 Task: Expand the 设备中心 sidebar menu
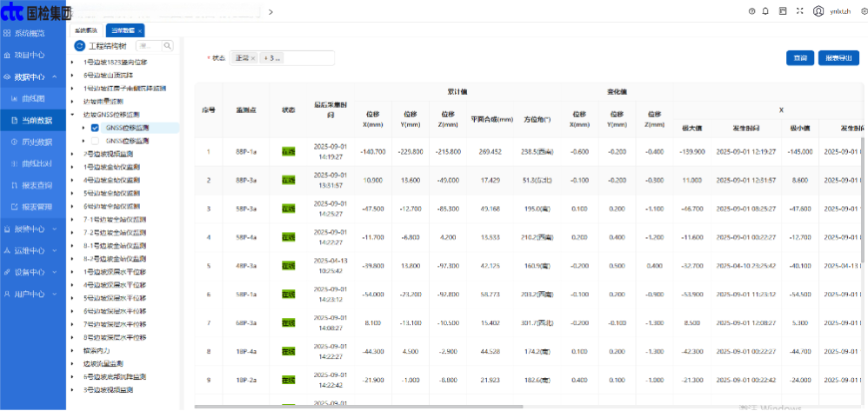tap(31, 272)
